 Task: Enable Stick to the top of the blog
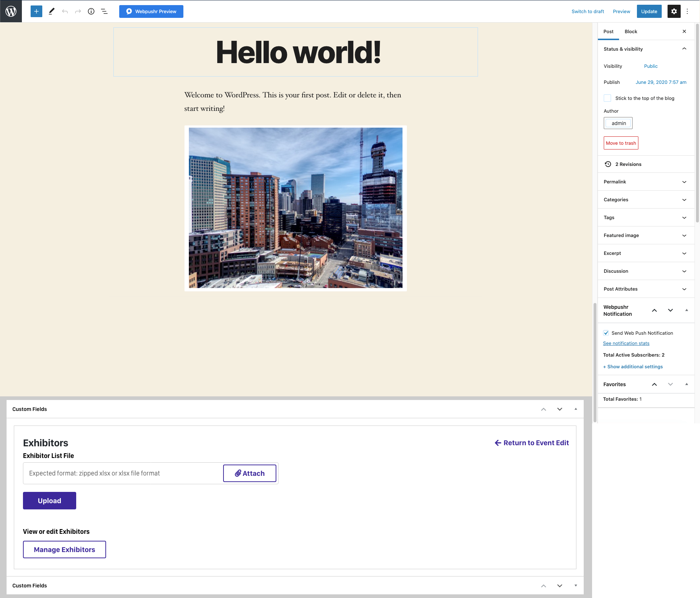[x=607, y=98]
